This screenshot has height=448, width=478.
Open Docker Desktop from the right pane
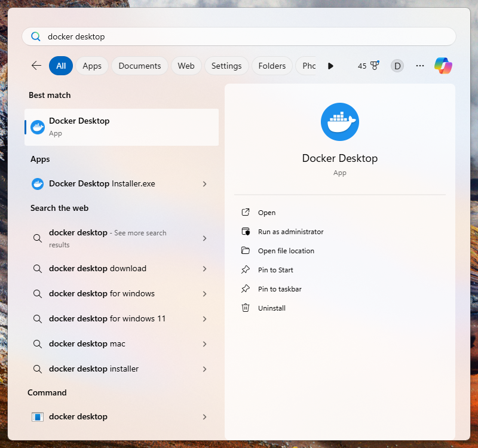point(266,213)
